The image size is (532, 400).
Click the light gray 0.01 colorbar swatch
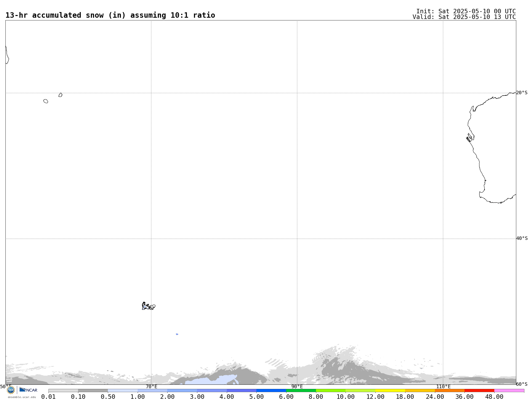(x=63, y=391)
